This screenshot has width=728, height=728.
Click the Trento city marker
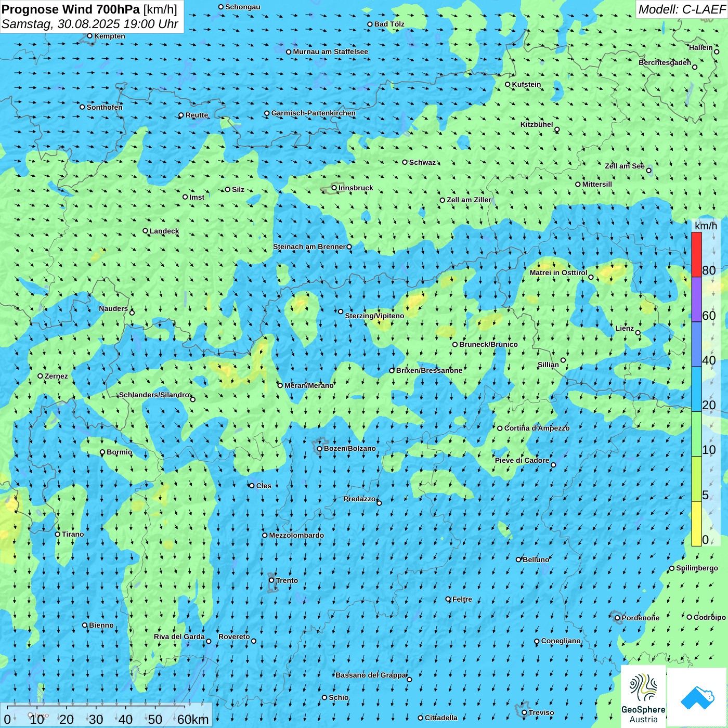click(271, 580)
